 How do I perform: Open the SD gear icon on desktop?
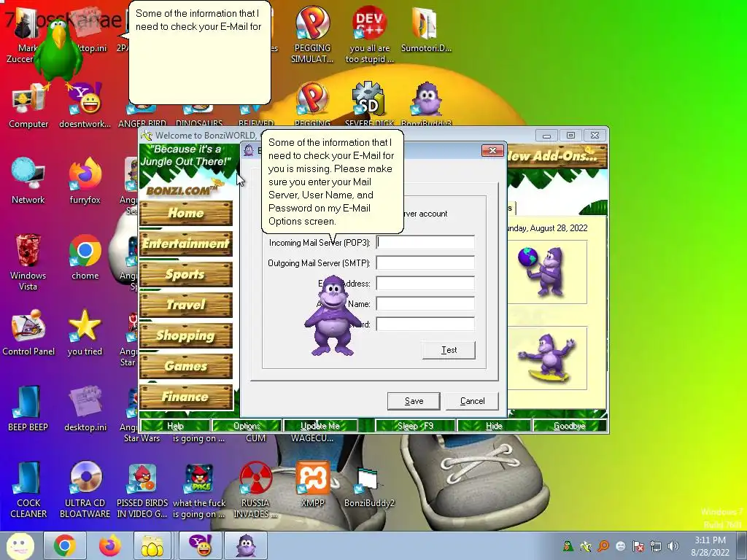[369, 99]
